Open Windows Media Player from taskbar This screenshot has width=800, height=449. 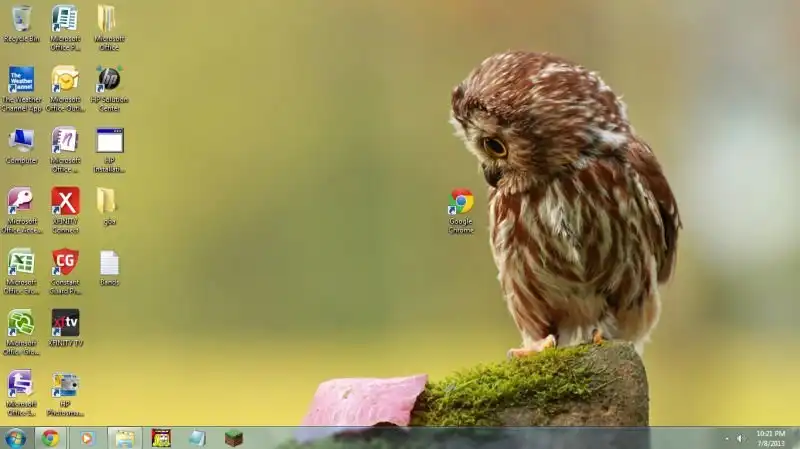click(x=87, y=438)
